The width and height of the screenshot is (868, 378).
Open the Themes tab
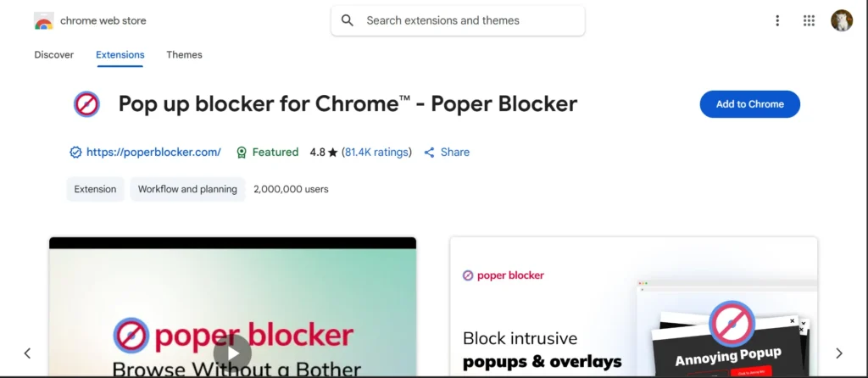click(x=184, y=55)
